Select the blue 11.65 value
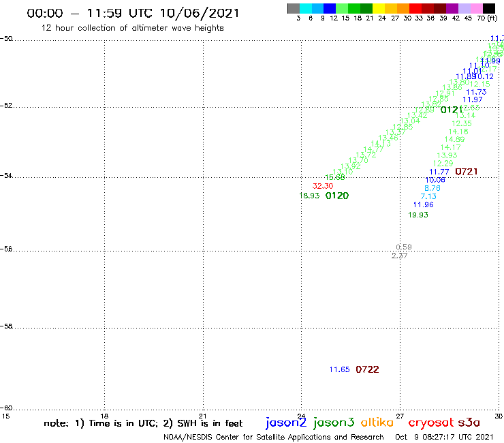Screen dimensions: 504x443 339,369
